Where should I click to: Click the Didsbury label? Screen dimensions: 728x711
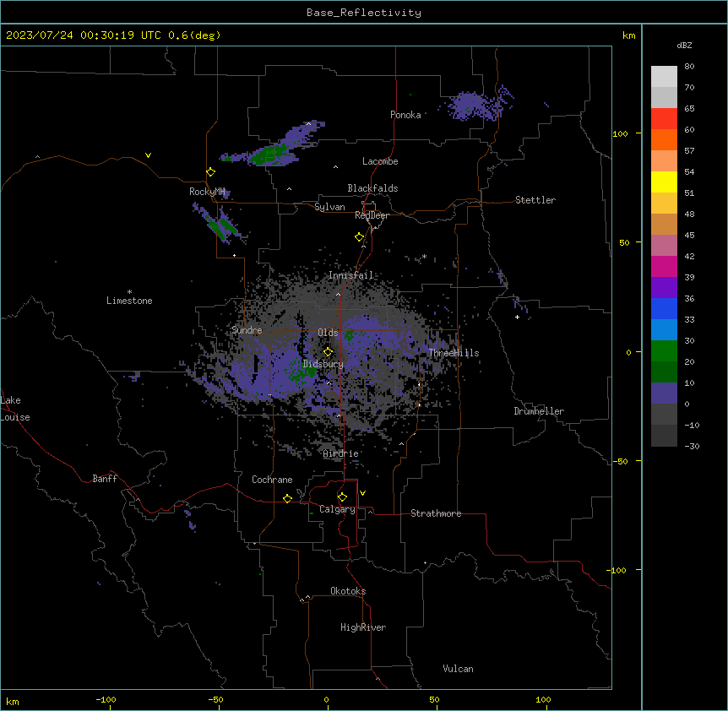tap(323, 364)
